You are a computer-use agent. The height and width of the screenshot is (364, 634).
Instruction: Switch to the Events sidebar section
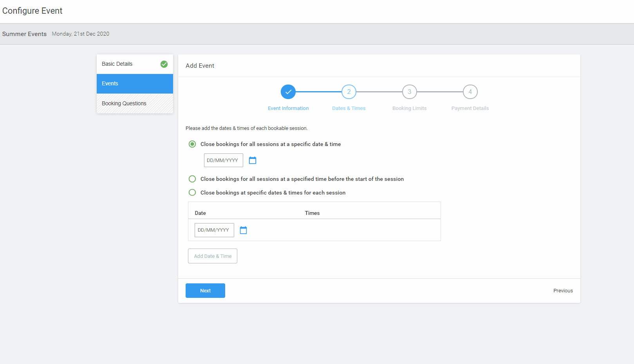135,84
